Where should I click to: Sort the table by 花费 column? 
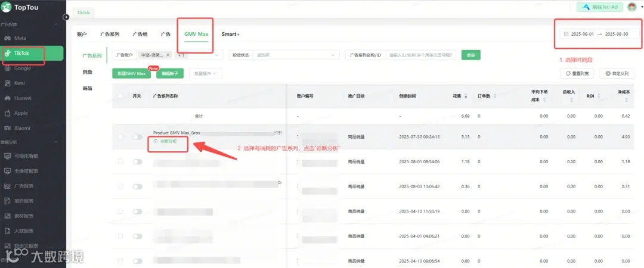[466, 96]
